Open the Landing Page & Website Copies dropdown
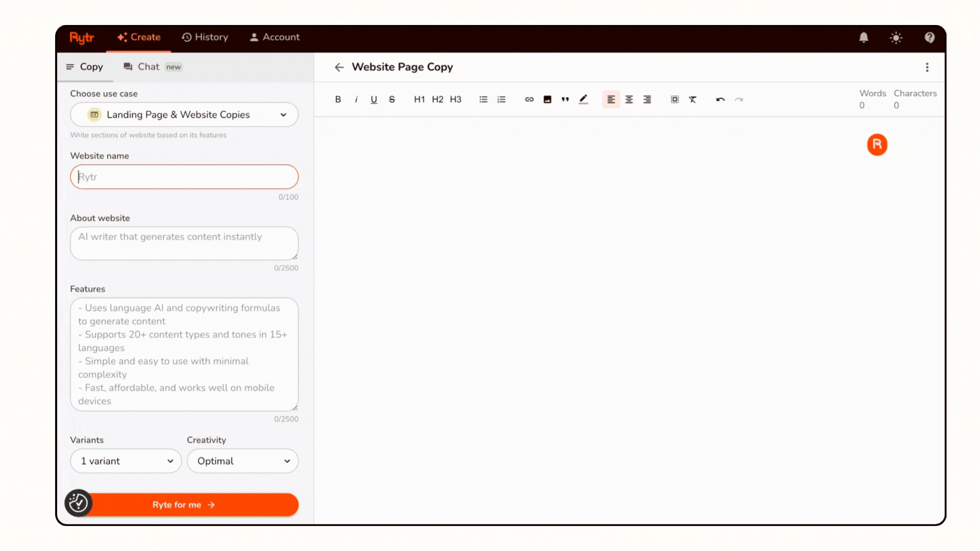Screen dimensions: 980x551 pyautogui.click(x=184, y=114)
